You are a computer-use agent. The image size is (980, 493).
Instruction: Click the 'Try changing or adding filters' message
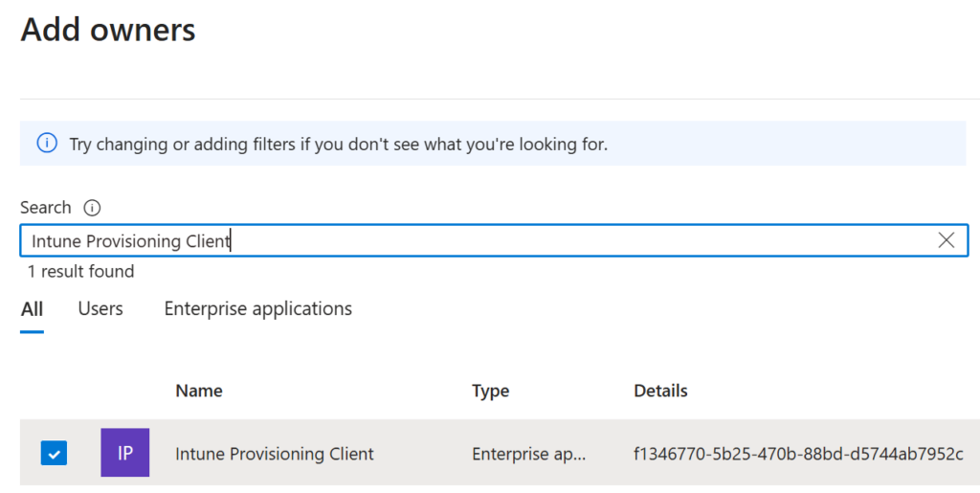[338, 145]
